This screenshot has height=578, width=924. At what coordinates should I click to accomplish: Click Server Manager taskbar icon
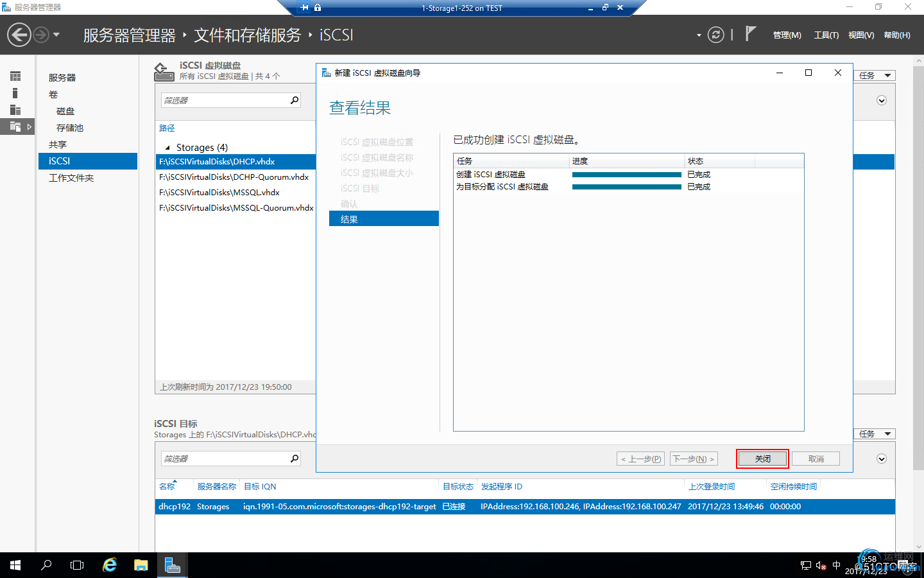[x=172, y=565]
